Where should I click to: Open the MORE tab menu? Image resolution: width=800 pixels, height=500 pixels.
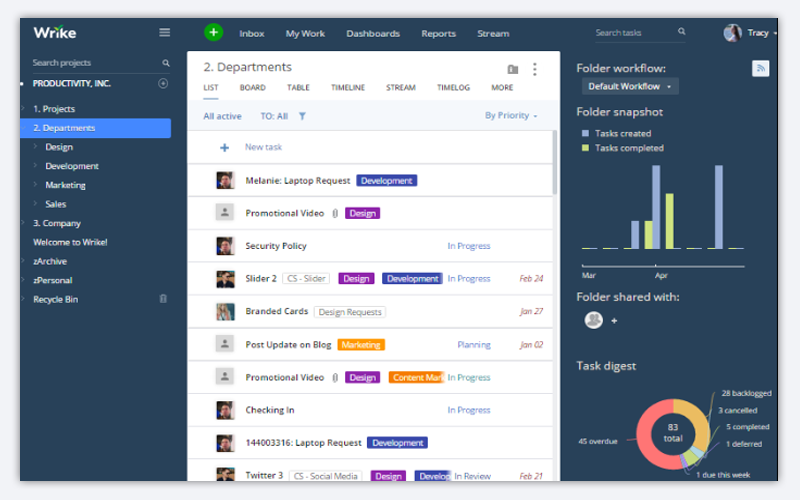click(x=502, y=88)
